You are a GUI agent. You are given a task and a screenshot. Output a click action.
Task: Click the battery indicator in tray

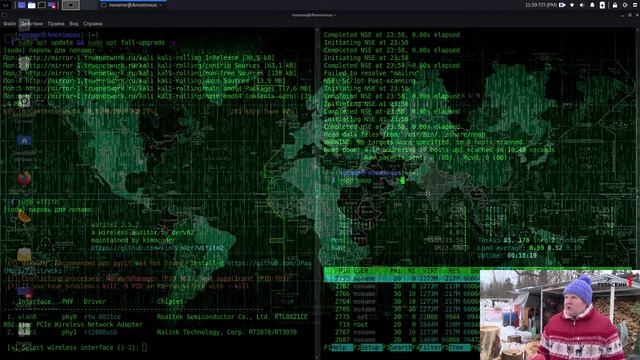pyautogui.click(x=602, y=5)
